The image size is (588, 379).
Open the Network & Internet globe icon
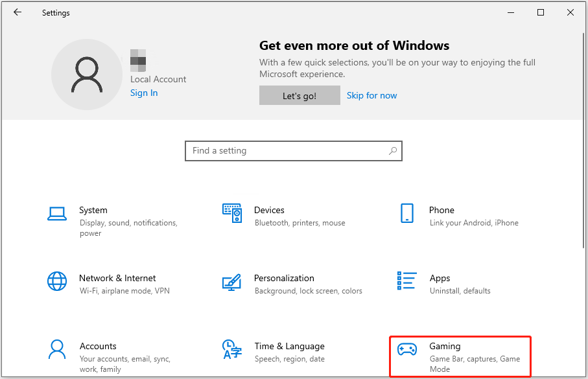pyautogui.click(x=57, y=281)
